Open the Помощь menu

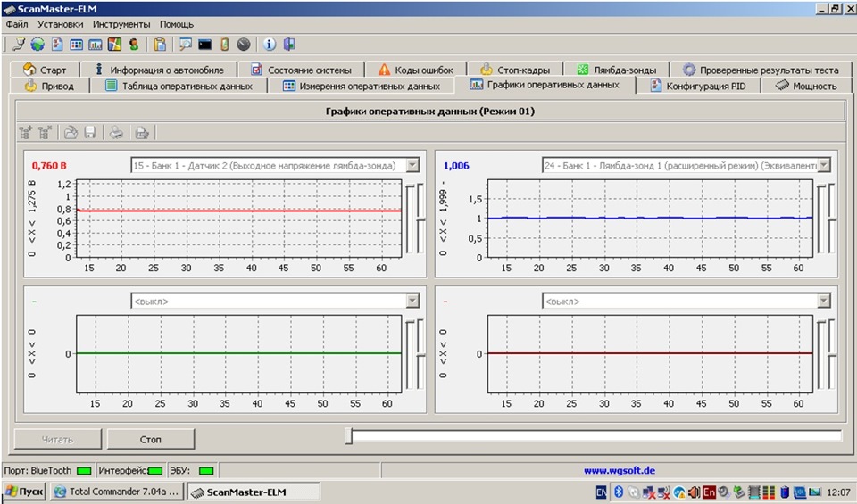pos(177,25)
